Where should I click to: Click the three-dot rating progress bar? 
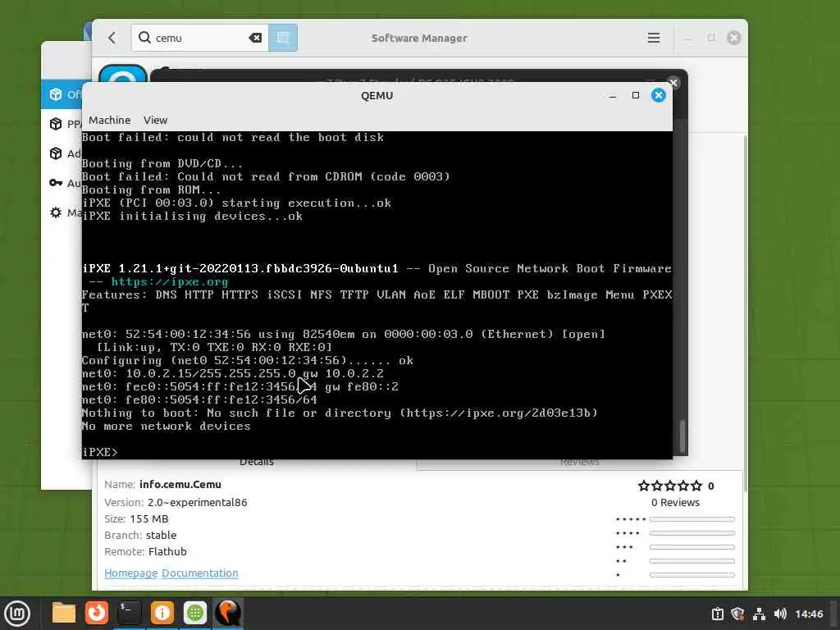click(x=692, y=547)
